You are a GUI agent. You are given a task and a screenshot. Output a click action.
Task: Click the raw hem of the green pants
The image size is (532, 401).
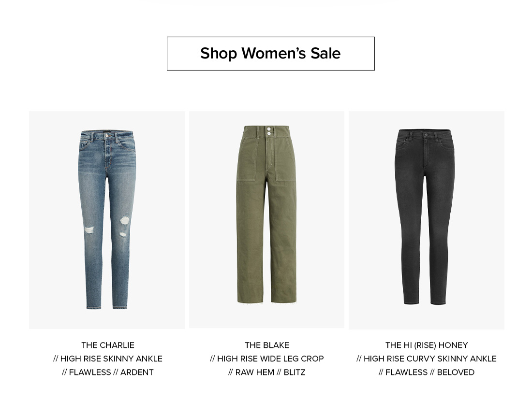(x=267, y=301)
